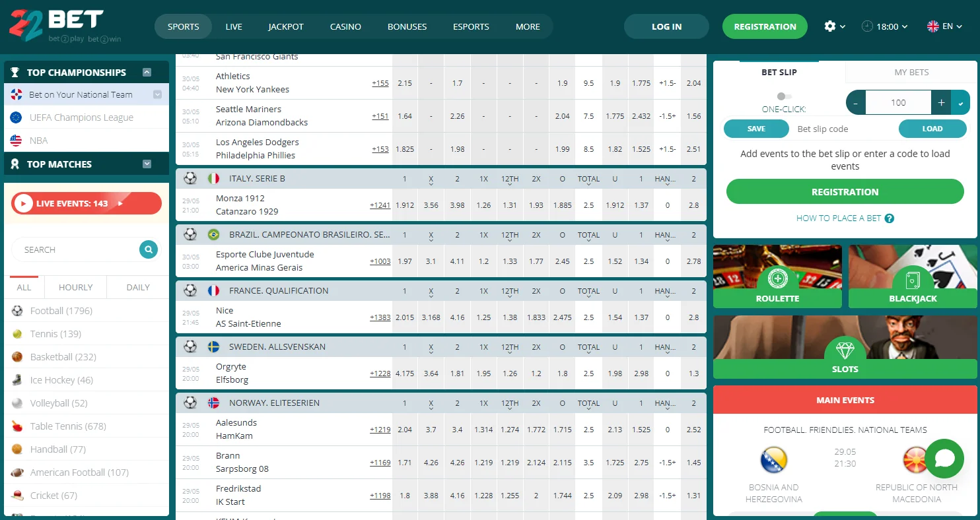Select the Basketball icon
980x520 pixels.
(x=18, y=357)
